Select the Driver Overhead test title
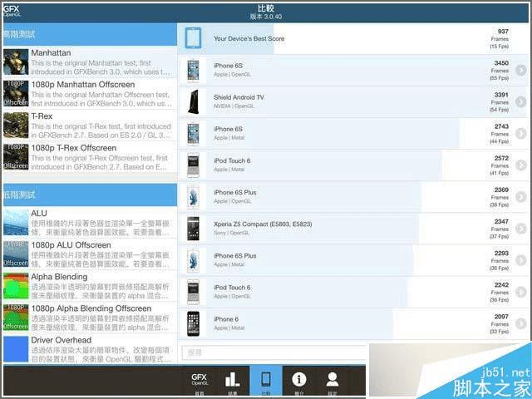This screenshot has height=399, width=532. click(62, 340)
